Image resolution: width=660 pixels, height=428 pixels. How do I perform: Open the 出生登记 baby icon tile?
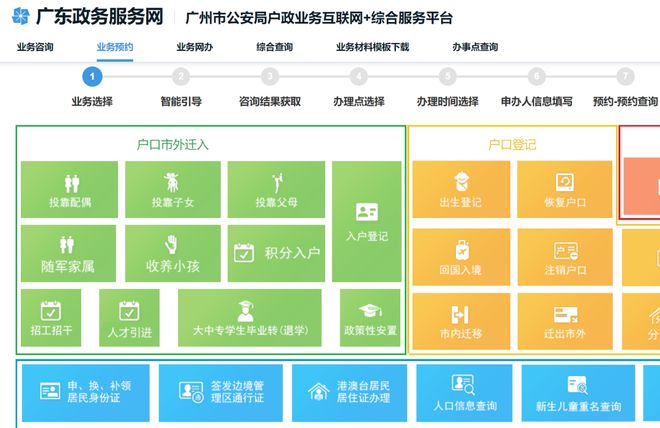(461, 189)
